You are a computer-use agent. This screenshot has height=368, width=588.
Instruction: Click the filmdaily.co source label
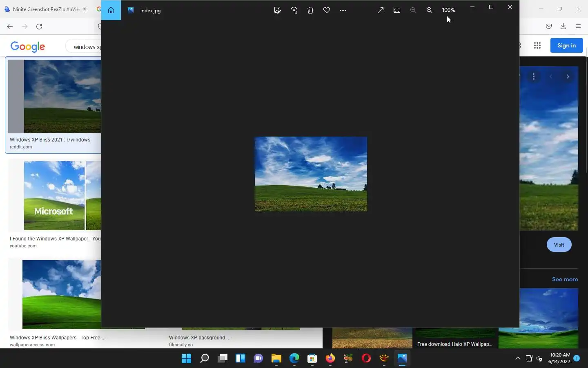tap(181, 345)
